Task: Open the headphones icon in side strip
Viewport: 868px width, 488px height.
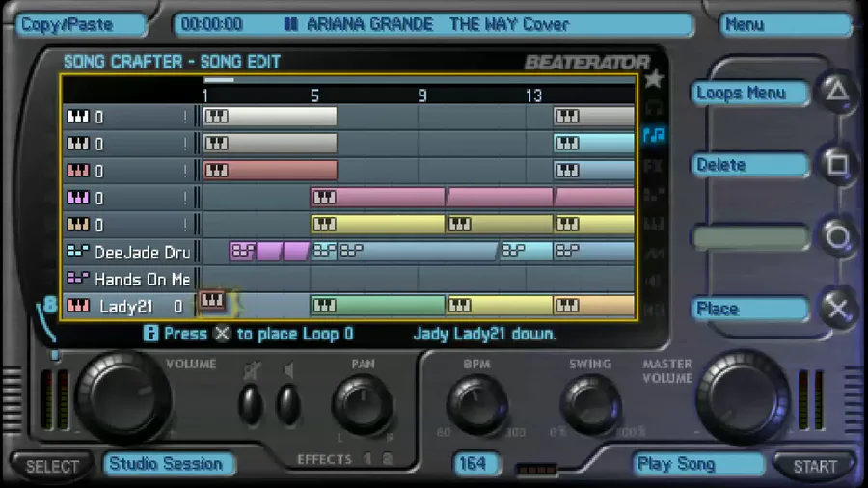Action: 654,106
